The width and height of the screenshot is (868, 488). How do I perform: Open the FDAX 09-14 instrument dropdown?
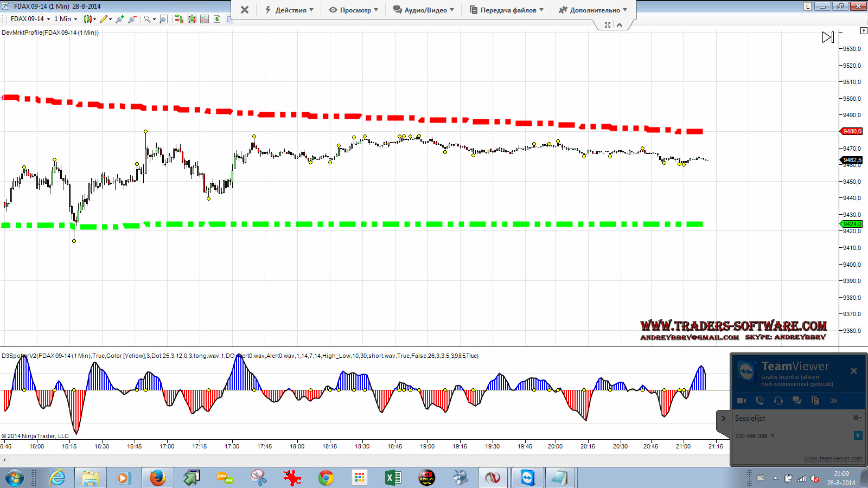[x=30, y=19]
